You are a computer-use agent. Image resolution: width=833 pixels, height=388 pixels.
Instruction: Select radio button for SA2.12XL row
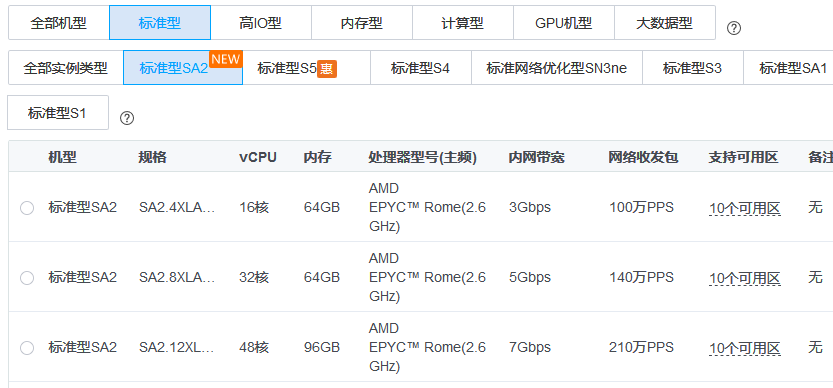pyautogui.click(x=27, y=348)
